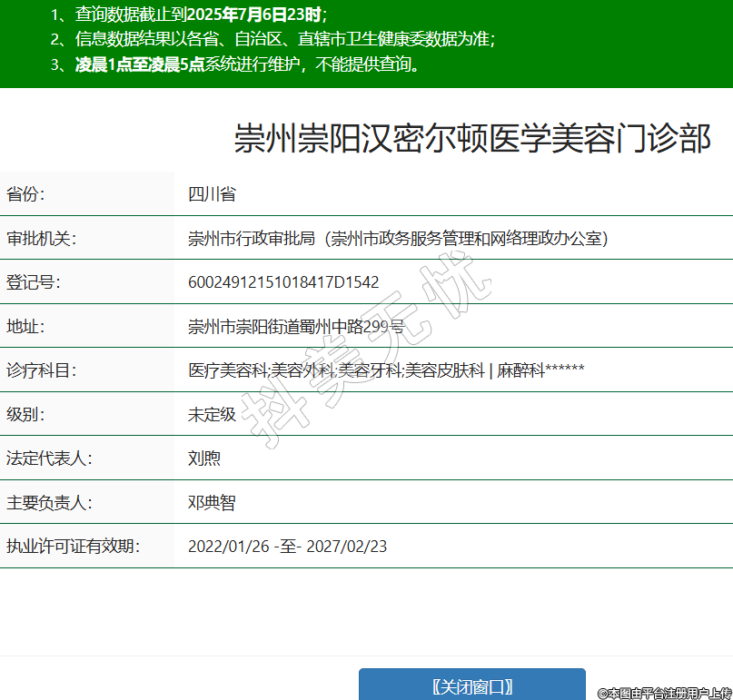Select the 执业许可证有效期 row label
The height and width of the screenshot is (700, 733).
73,547
